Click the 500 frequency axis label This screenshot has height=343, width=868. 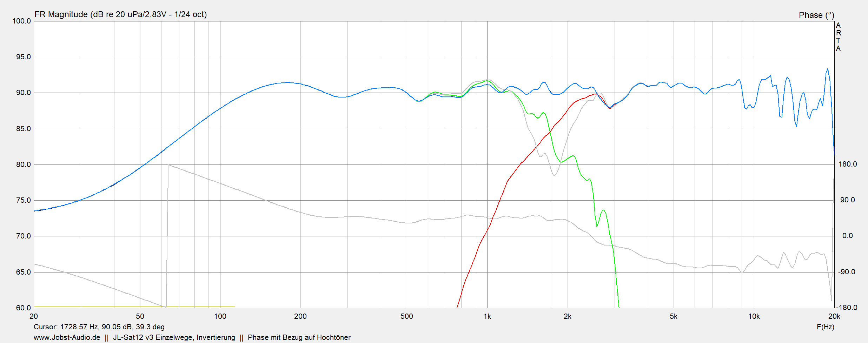407,316
